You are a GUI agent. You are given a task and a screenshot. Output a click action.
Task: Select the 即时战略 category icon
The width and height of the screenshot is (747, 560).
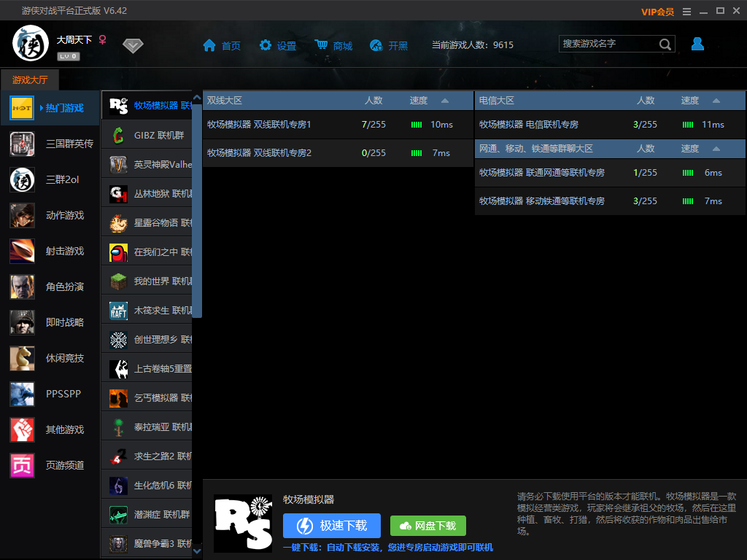click(22, 322)
